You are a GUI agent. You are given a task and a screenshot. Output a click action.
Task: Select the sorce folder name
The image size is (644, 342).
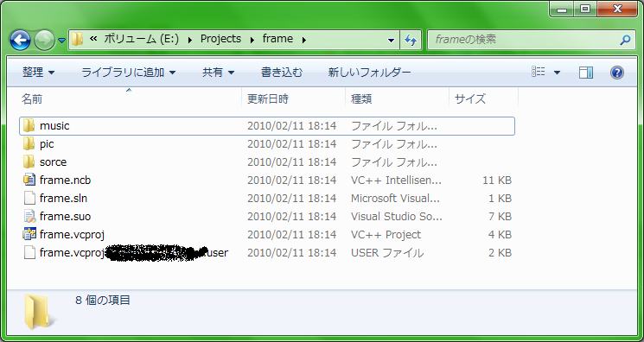pyautogui.click(x=53, y=162)
